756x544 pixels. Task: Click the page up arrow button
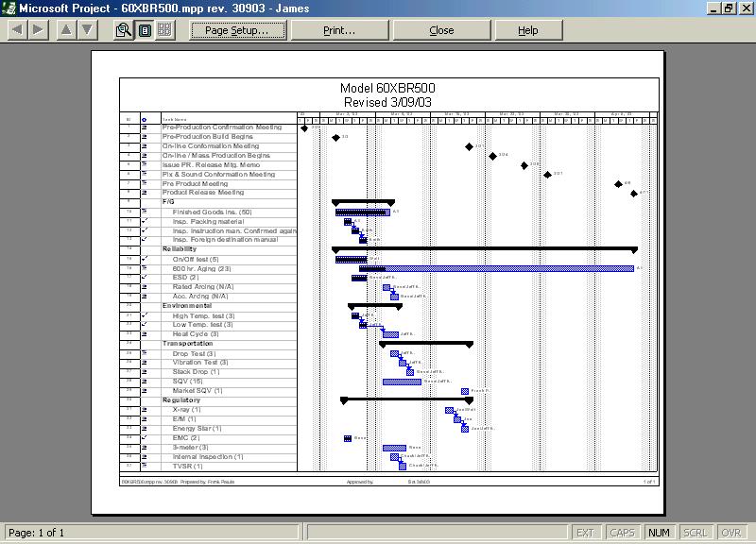[66, 30]
